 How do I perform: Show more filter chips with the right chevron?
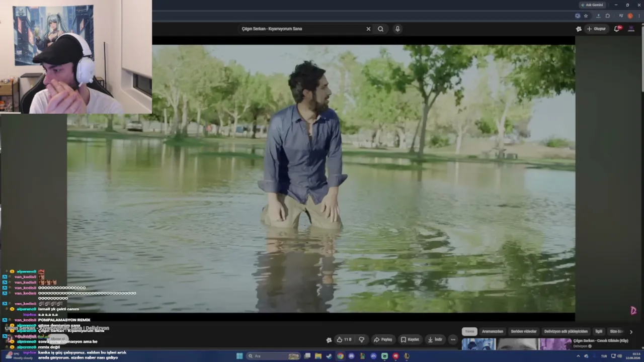coord(631,332)
